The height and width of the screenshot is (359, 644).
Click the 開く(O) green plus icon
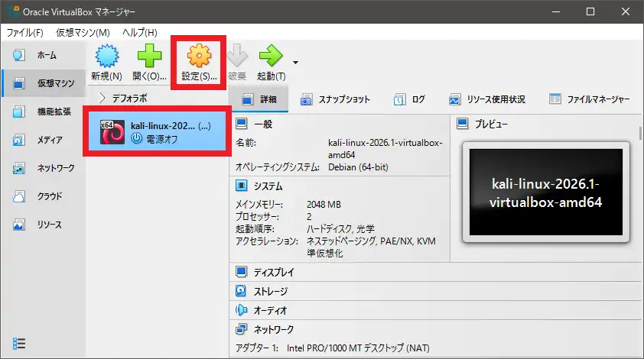pyautogui.click(x=149, y=56)
